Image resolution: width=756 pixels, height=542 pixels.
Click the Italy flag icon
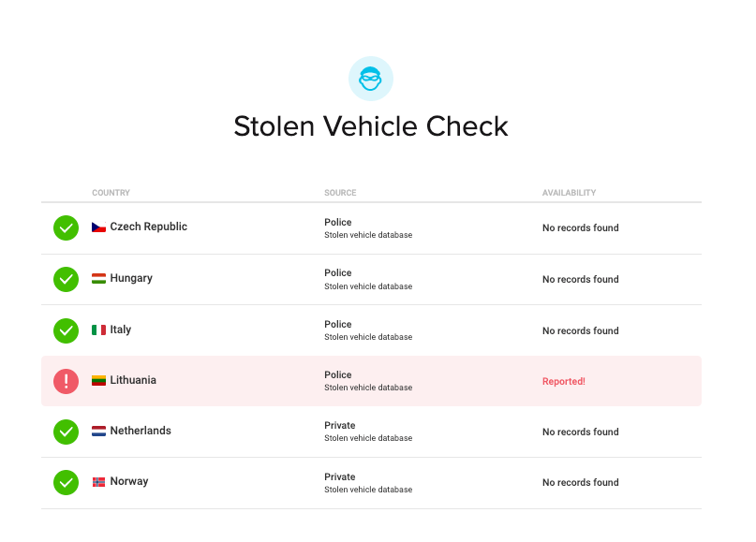98,330
